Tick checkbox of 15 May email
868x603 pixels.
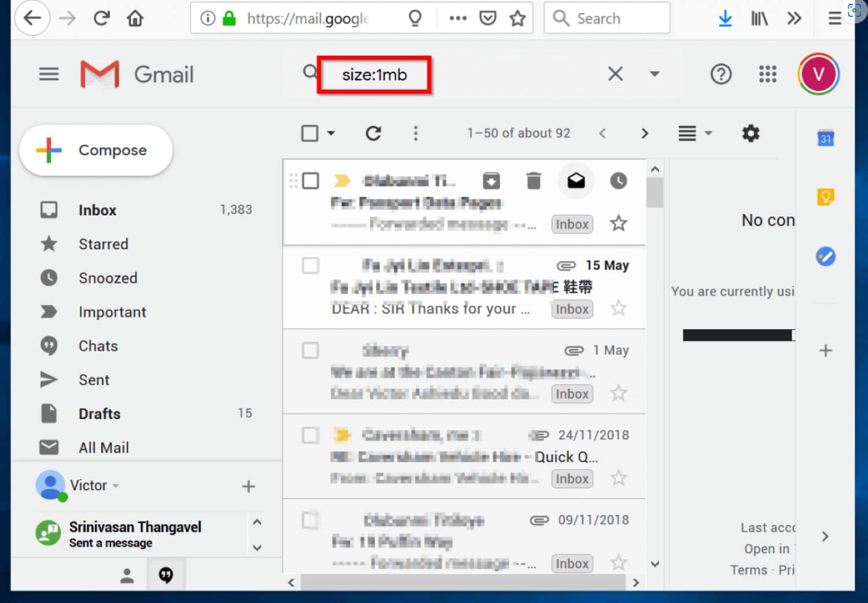(x=310, y=266)
